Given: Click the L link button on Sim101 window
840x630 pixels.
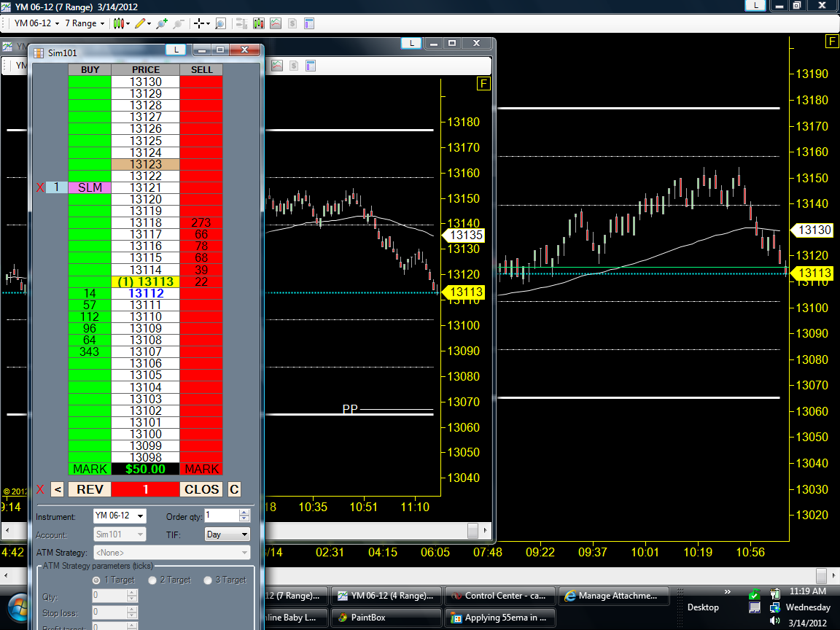Looking at the screenshot, I should click(x=176, y=50).
